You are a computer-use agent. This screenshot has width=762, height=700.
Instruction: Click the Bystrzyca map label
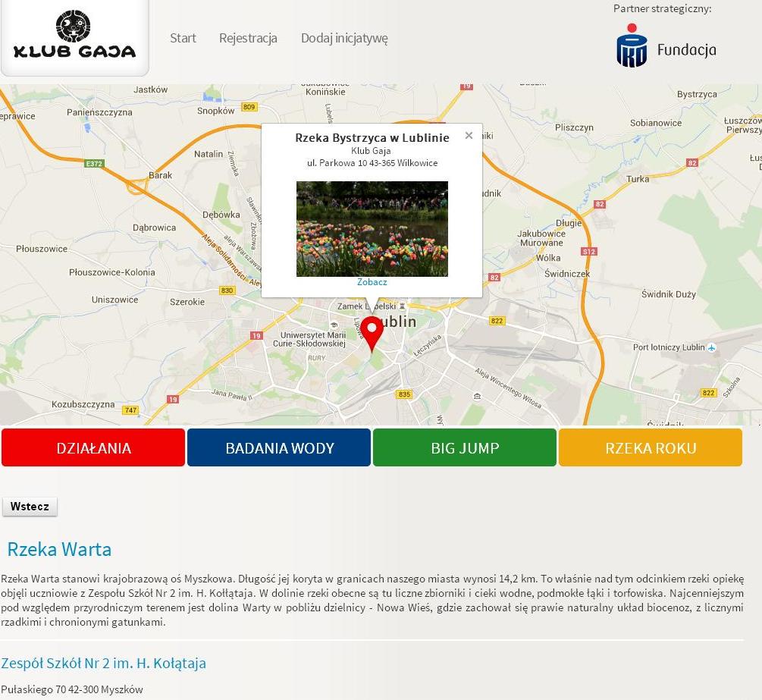[x=697, y=94]
